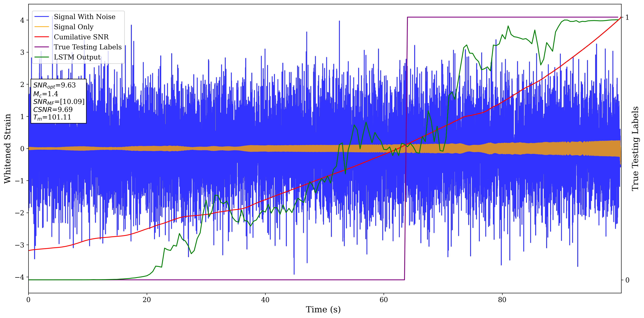Click the blue Signal With Noise legend line
The height and width of the screenshot is (318, 644).
(x=42, y=17)
